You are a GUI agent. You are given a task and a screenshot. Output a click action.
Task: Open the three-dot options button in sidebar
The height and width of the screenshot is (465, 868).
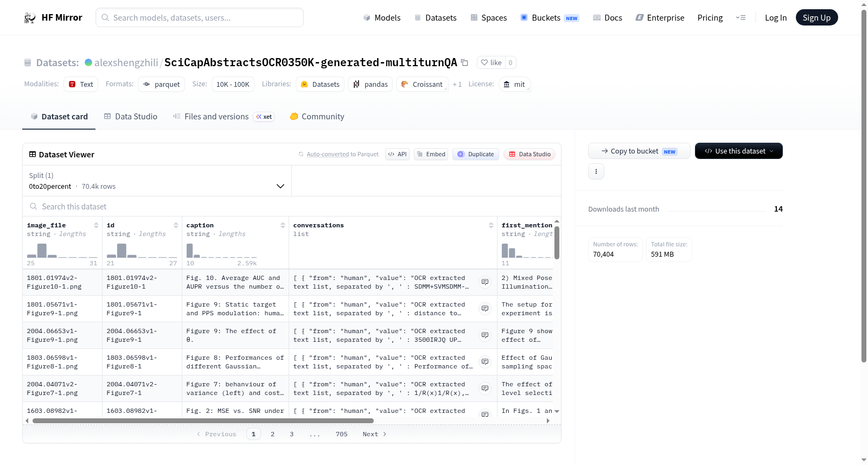[x=596, y=171]
